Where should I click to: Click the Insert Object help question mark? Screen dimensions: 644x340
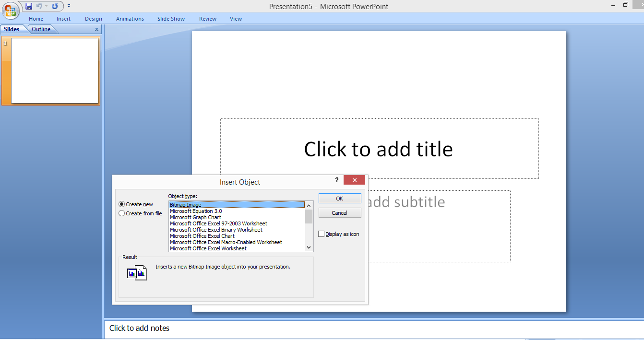tap(337, 180)
